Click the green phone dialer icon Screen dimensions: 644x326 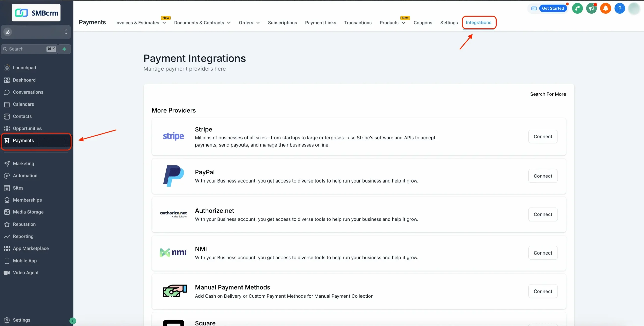click(577, 8)
